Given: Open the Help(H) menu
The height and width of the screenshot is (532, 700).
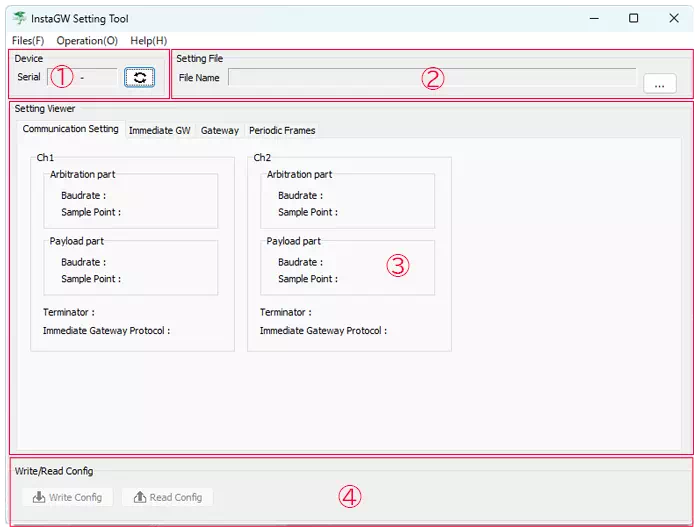Looking at the screenshot, I should [x=149, y=41].
